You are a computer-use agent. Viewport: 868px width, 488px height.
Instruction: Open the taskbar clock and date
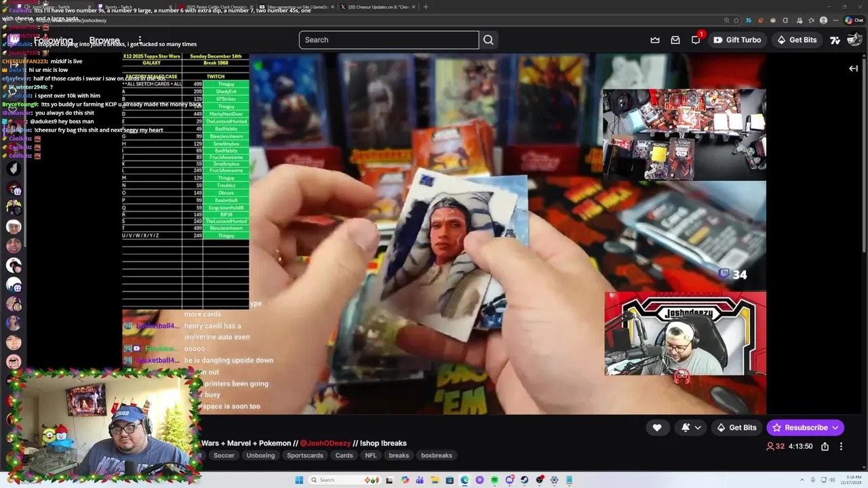pyautogui.click(x=851, y=480)
